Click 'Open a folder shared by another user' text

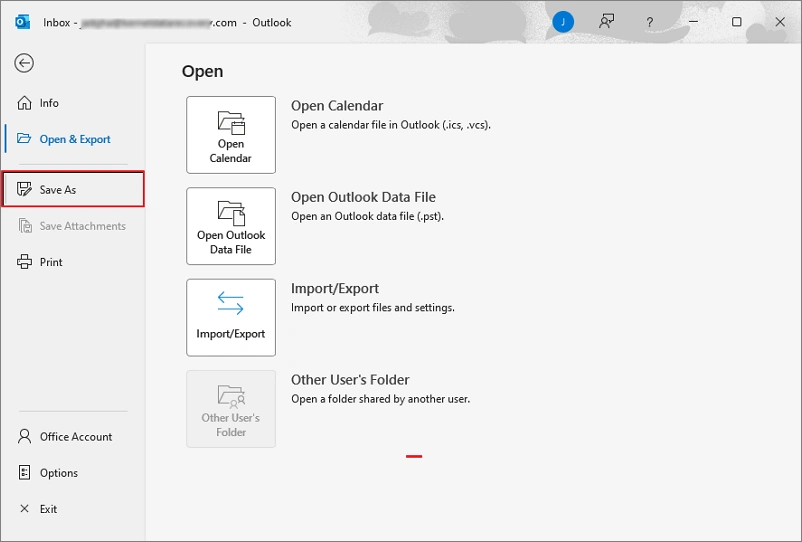(380, 399)
